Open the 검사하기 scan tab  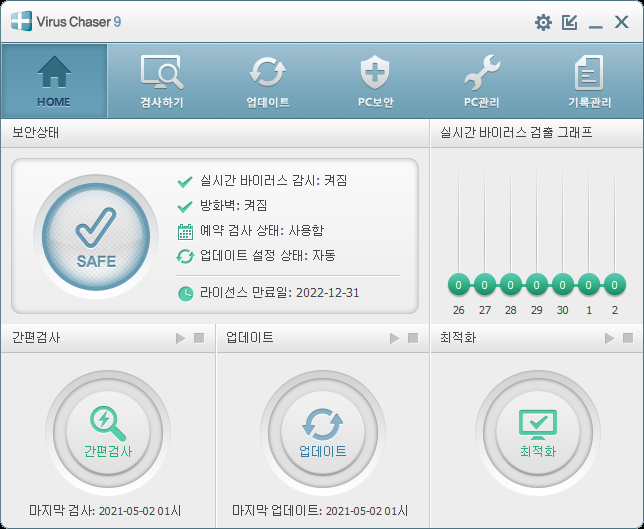(162, 81)
